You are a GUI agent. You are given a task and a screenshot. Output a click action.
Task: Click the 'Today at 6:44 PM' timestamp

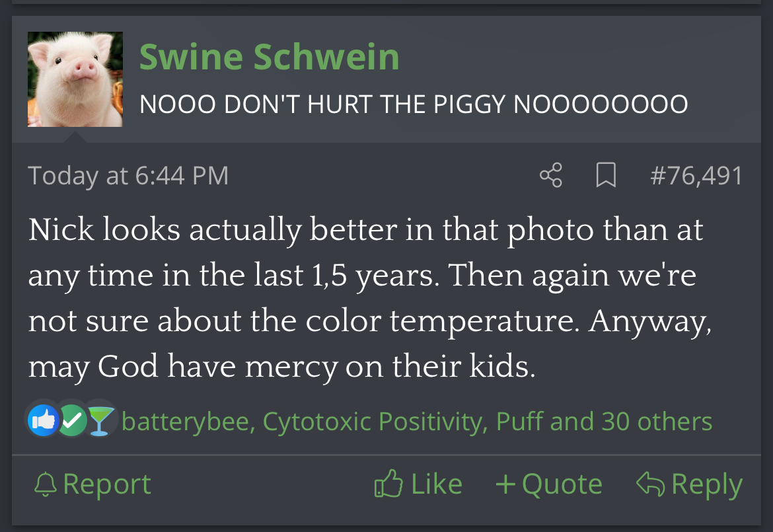click(x=128, y=176)
